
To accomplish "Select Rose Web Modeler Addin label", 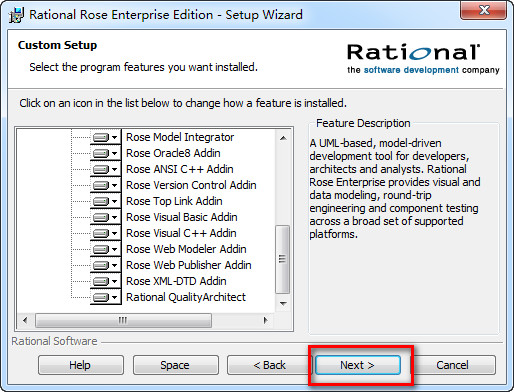I will (x=186, y=249).
